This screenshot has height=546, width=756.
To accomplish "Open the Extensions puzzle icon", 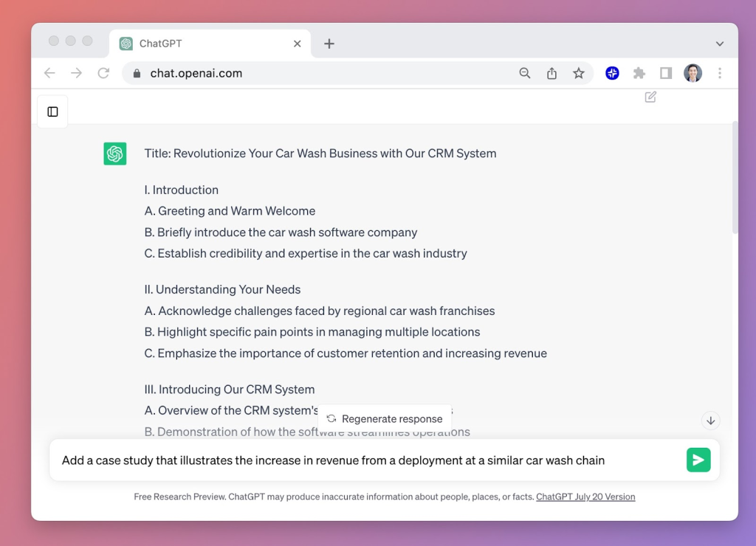I will [x=639, y=73].
